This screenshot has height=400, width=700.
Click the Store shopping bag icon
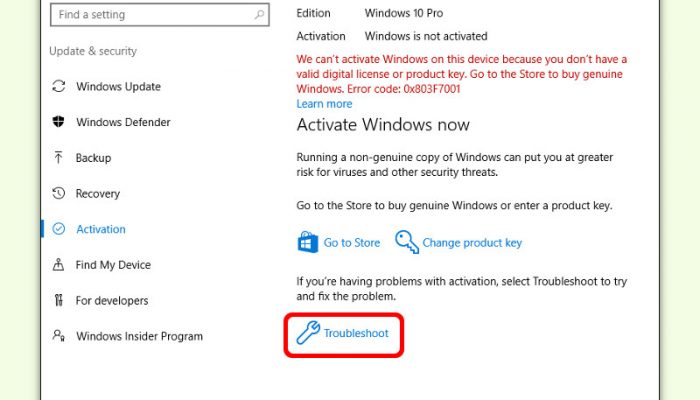pyautogui.click(x=308, y=242)
